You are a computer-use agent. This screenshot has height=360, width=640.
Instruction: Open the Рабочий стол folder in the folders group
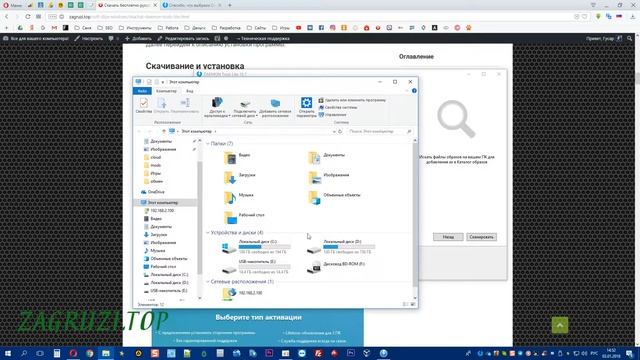[244, 217]
